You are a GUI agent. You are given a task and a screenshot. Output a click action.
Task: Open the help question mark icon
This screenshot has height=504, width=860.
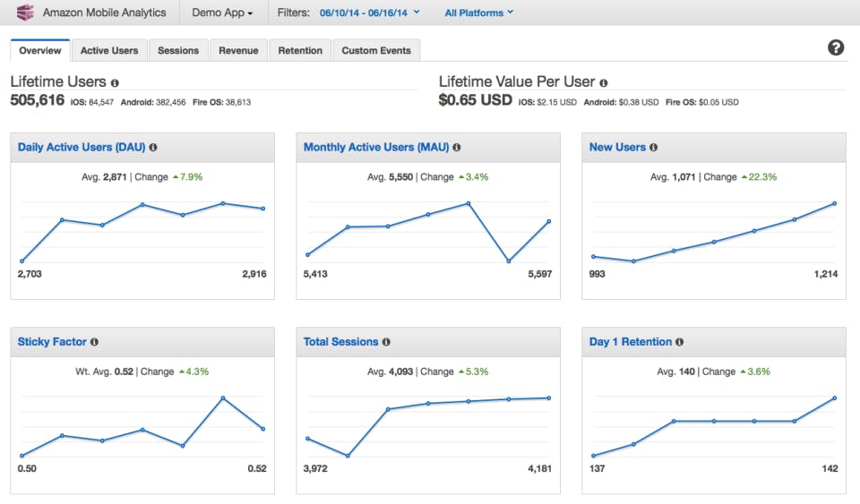click(x=835, y=47)
